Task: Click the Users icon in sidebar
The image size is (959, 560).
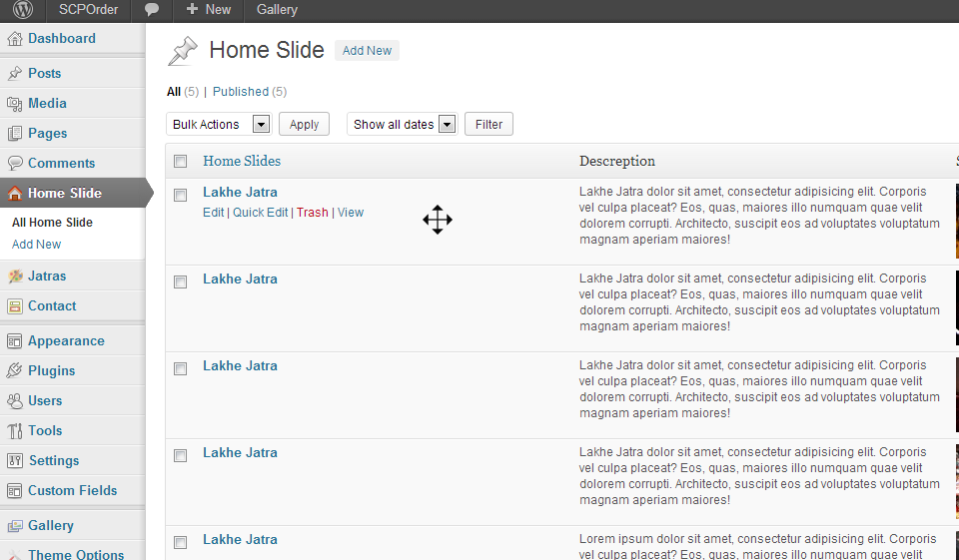Action: 14,401
